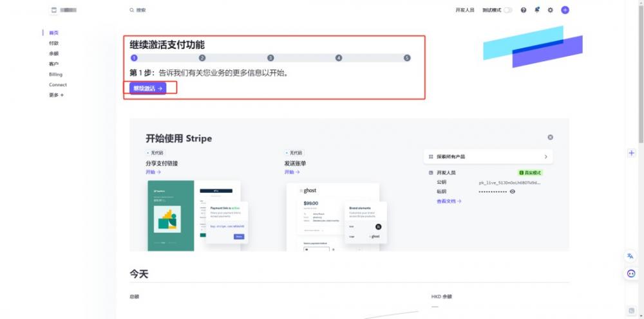The height and width of the screenshot is (319, 644).
Task: Click 开始 under 发送账单
Action: 292,172
